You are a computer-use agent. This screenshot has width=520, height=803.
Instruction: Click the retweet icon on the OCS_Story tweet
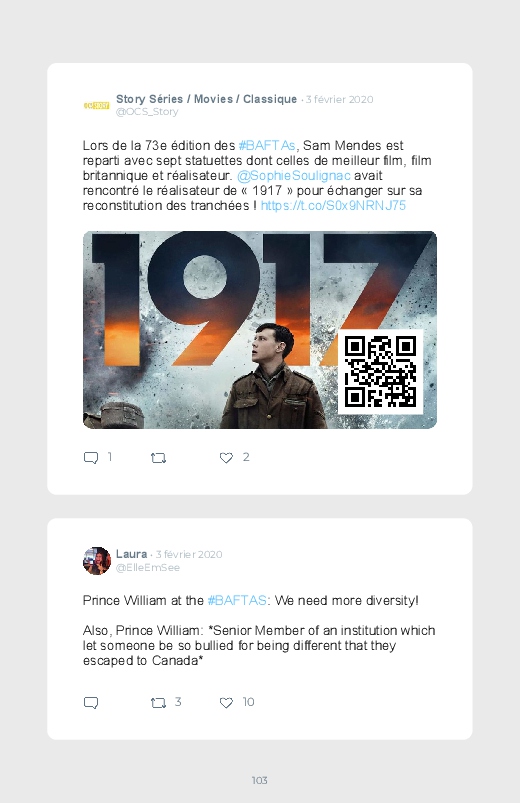tap(158, 458)
